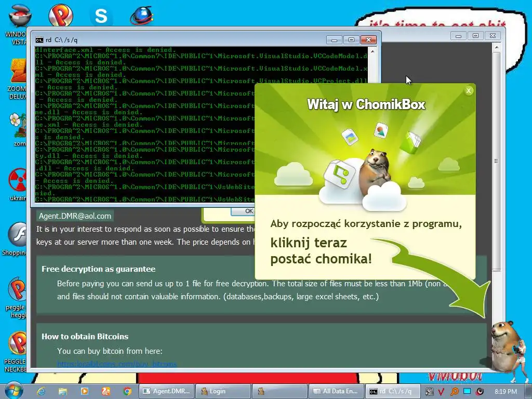Open the Windows Start menu orb

point(14,391)
